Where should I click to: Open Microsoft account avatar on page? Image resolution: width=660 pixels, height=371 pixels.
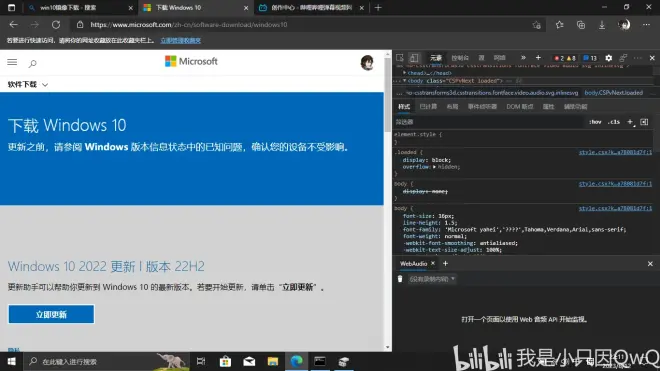(x=367, y=63)
